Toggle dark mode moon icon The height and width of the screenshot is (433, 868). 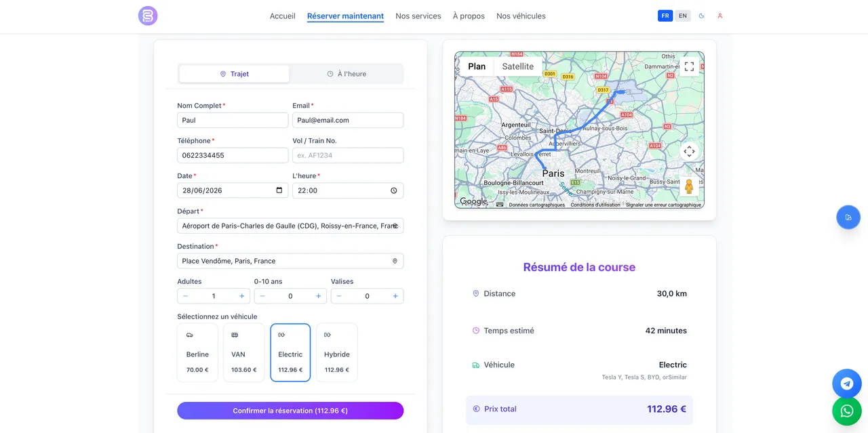702,16
